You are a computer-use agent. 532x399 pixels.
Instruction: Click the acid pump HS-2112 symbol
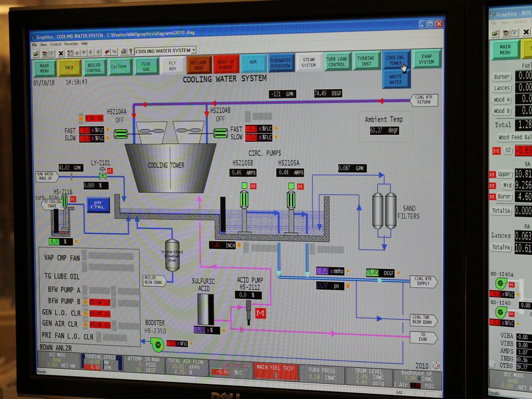[x=249, y=310]
